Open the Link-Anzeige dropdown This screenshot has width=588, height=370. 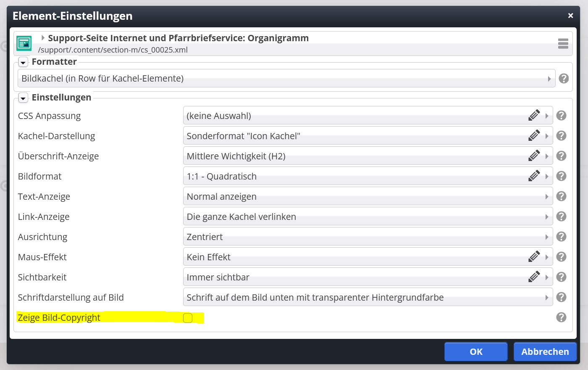pyautogui.click(x=368, y=216)
